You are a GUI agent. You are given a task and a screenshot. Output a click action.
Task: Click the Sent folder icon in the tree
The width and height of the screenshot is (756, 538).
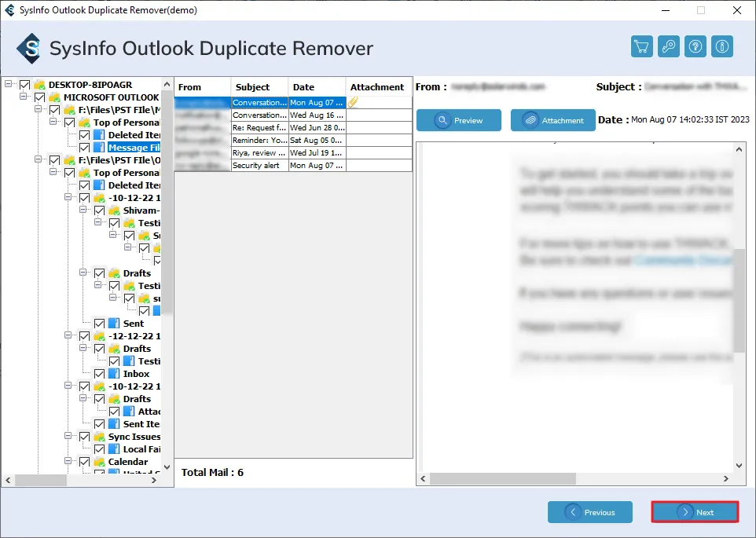(114, 323)
